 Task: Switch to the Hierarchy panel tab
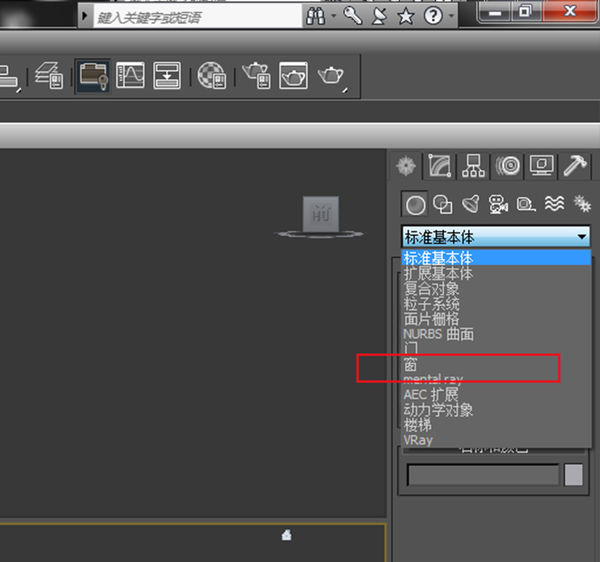[x=473, y=166]
